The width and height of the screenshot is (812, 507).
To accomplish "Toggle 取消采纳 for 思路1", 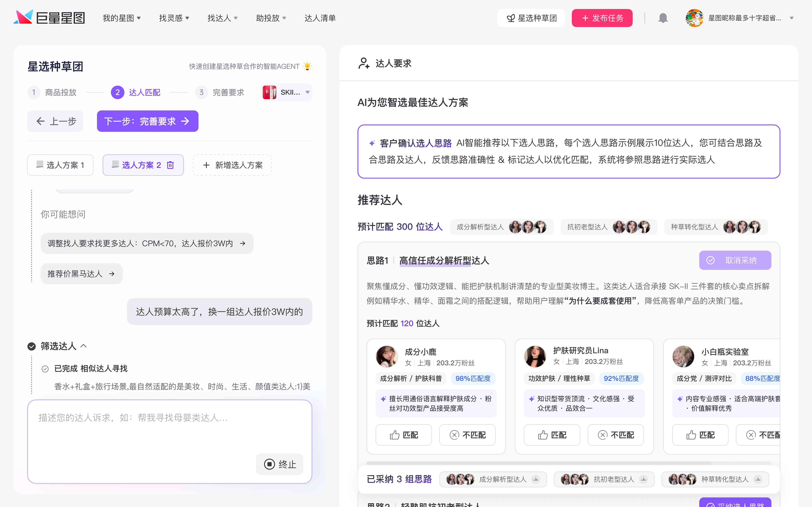I will click(735, 260).
